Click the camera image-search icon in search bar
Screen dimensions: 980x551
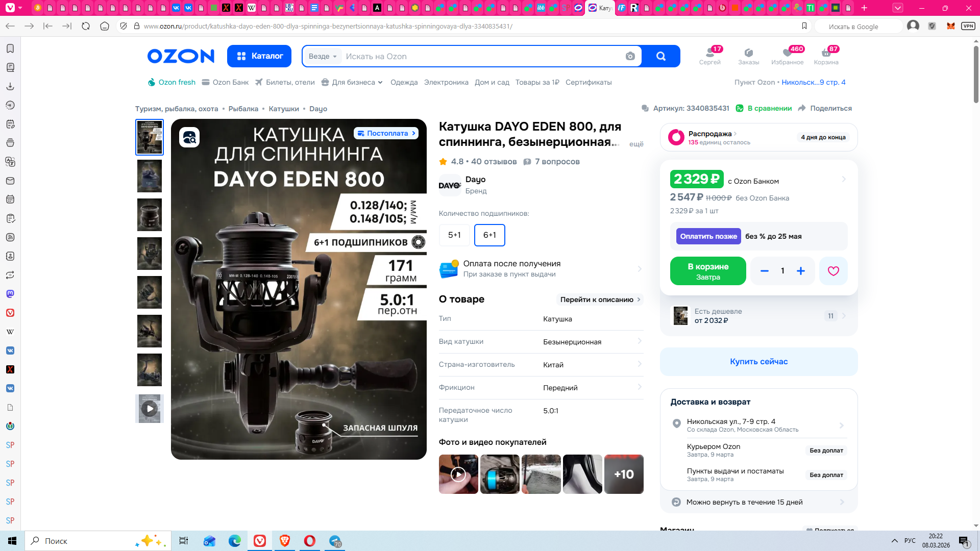630,56
